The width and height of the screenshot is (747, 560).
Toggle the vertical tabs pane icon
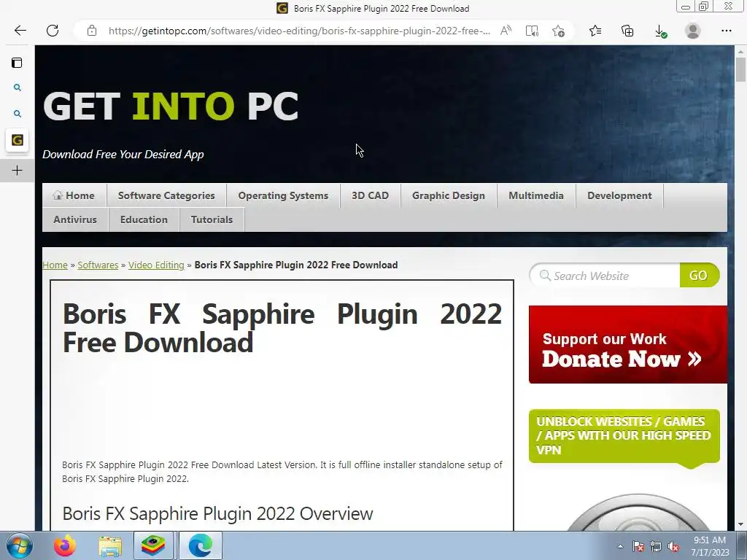pos(18,63)
